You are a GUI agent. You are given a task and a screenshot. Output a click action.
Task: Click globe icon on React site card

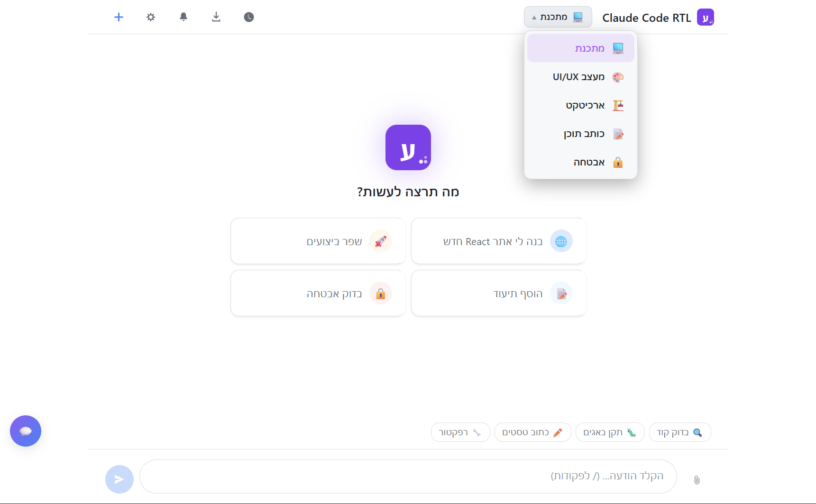pos(561,241)
